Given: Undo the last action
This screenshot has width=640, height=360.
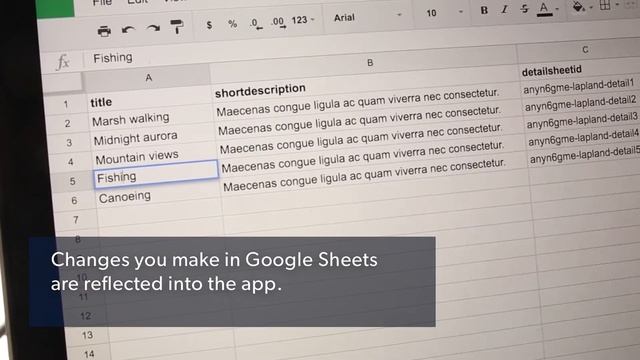Looking at the screenshot, I should [x=128, y=30].
